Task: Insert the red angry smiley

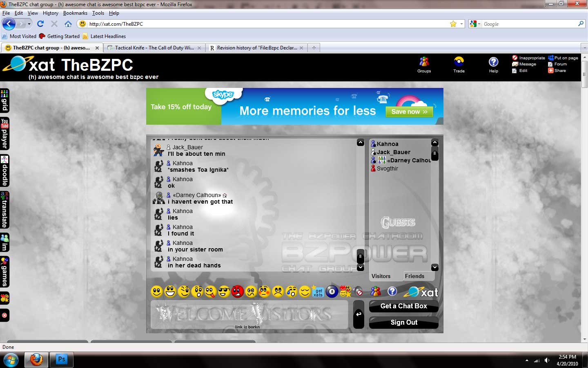Action: 238,292
